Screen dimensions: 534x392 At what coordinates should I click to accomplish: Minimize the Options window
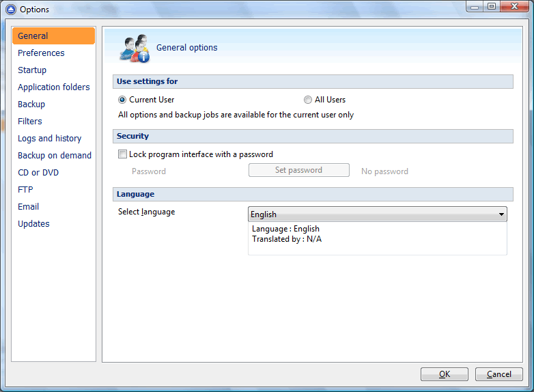coord(475,6)
